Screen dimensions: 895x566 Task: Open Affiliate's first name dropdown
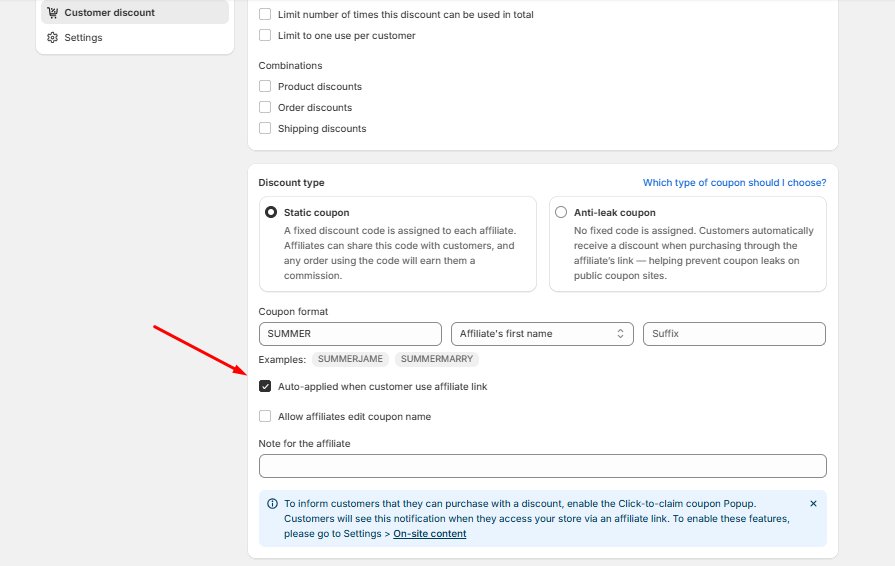542,334
